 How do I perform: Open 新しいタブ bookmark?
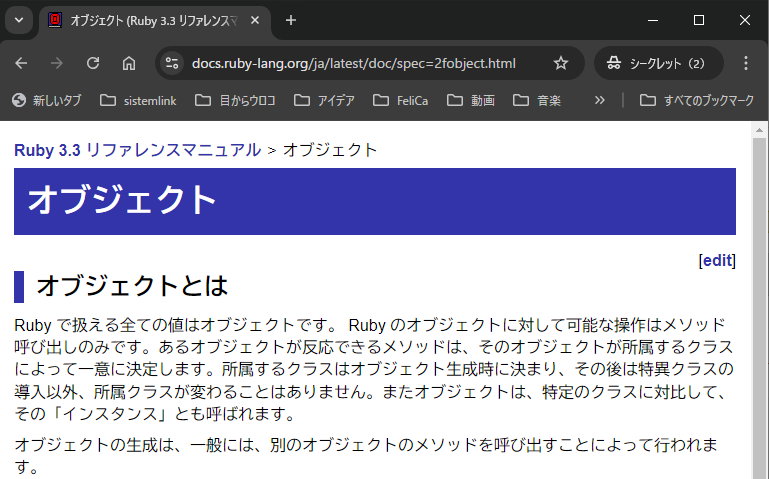pyautogui.click(x=47, y=101)
